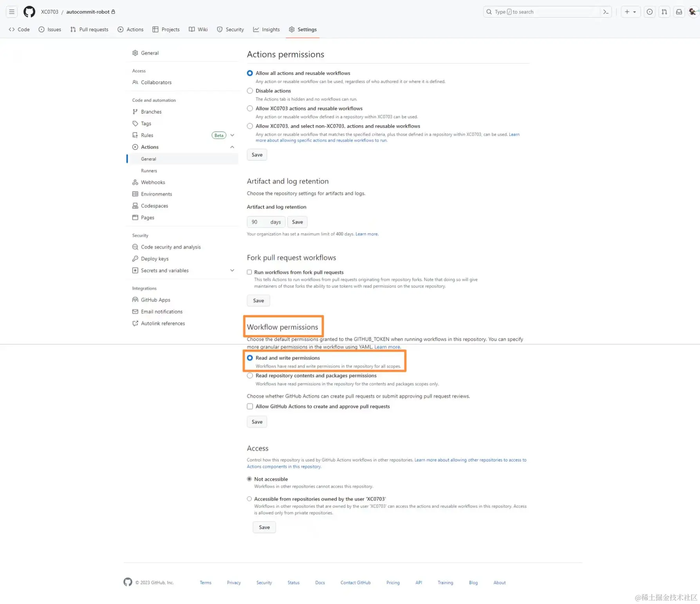Image resolution: width=700 pixels, height=604 pixels.
Task: Open the Issues tab
Action: coord(50,29)
